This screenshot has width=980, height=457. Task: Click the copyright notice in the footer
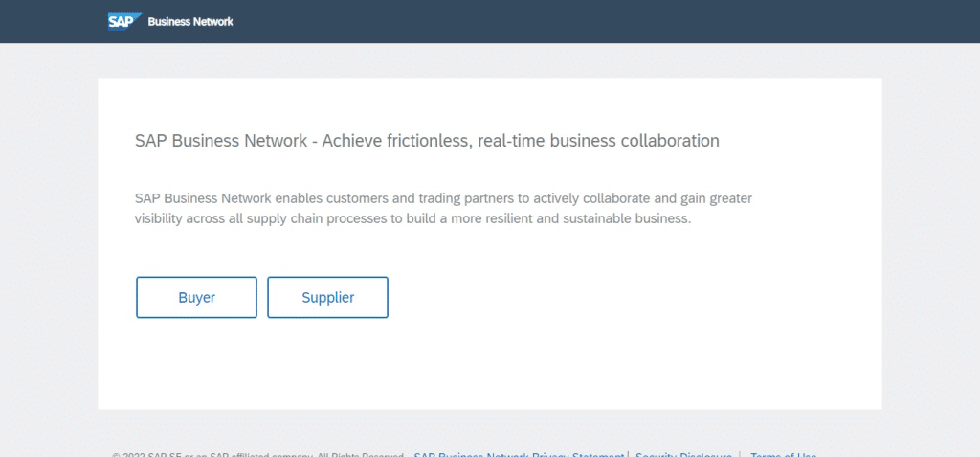point(258,454)
